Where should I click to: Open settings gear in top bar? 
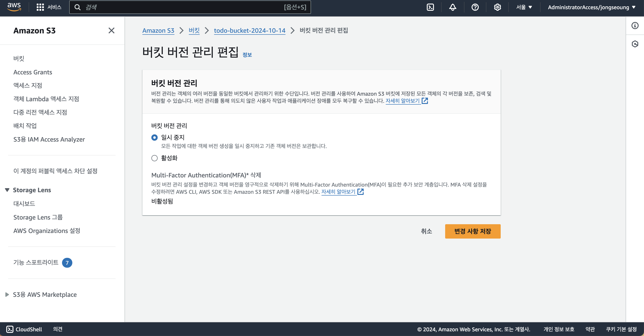tap(497, 7)
